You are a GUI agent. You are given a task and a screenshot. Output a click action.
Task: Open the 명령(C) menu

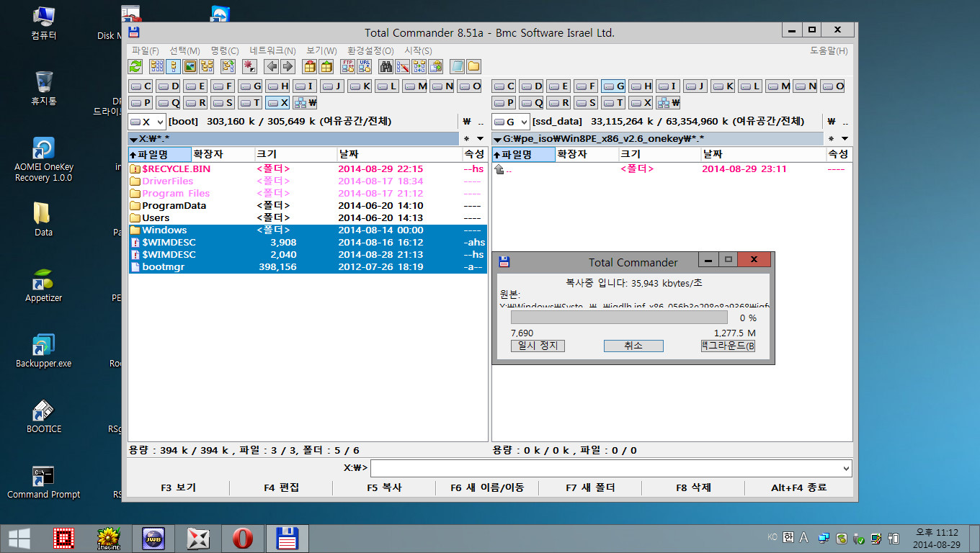point(225,51)
